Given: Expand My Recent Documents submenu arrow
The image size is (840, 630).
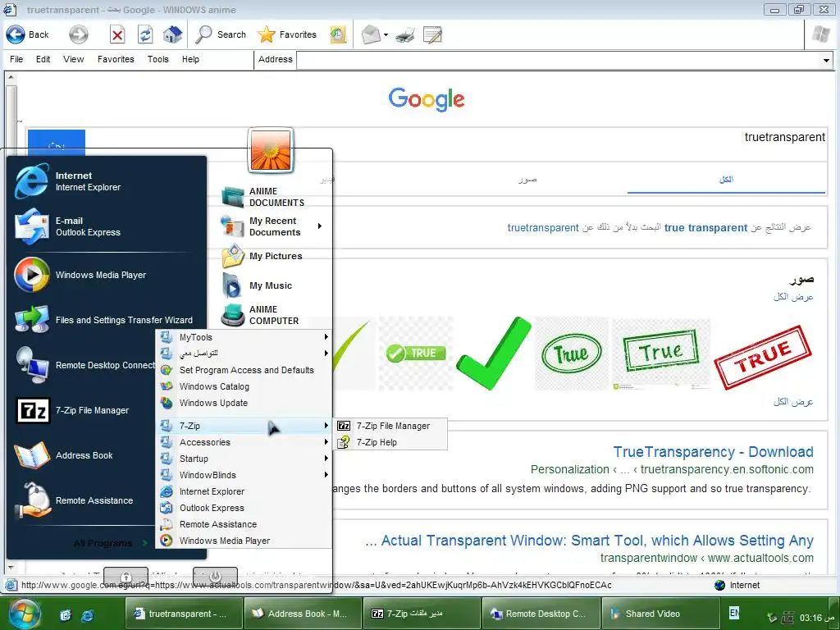Looking at the screenshot, I should [x=320, y=226].
